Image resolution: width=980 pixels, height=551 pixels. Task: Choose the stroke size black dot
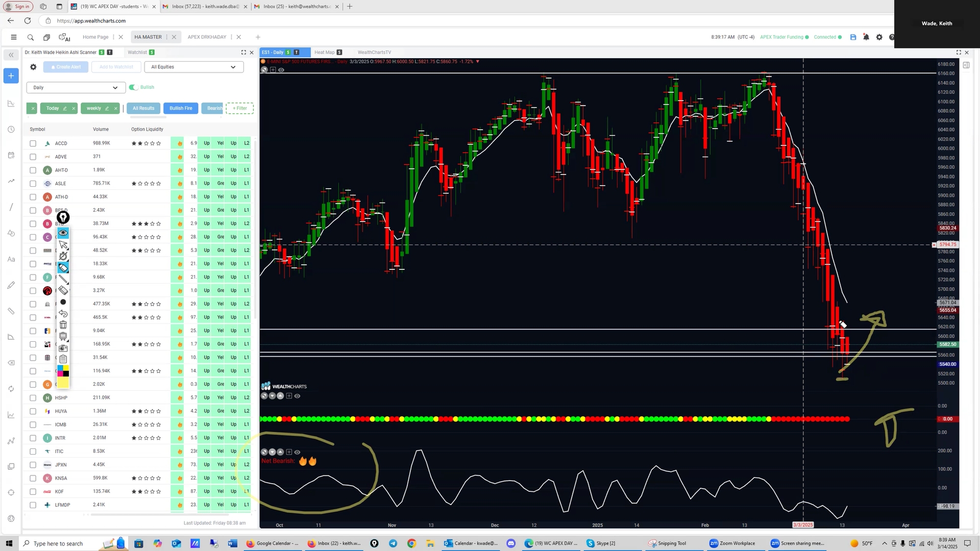point(63,302)
